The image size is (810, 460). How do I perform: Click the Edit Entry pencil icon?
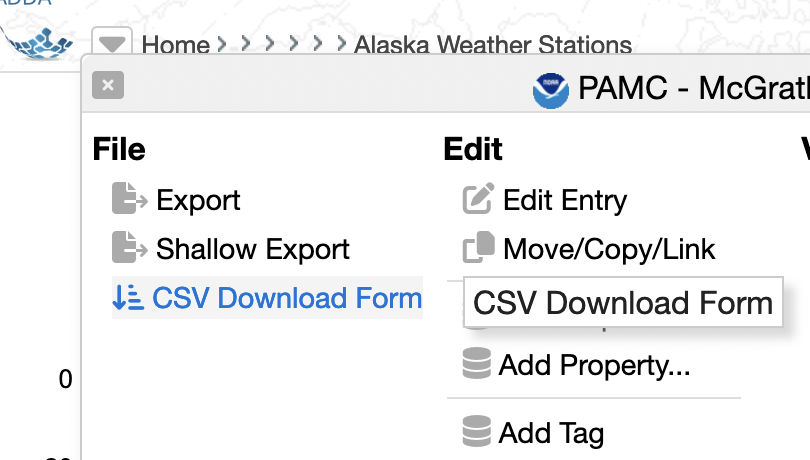click(x=478, y=200)
